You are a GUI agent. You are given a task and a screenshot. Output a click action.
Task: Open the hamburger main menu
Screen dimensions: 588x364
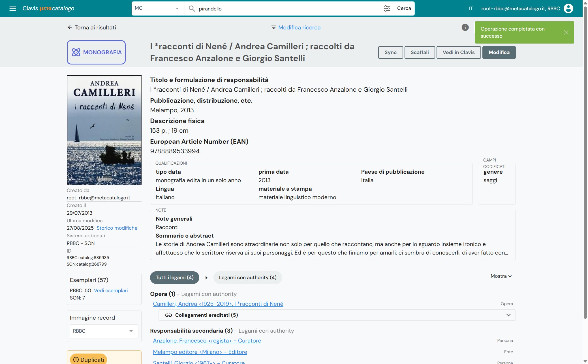pyautogui.click(x=12, y=8)
